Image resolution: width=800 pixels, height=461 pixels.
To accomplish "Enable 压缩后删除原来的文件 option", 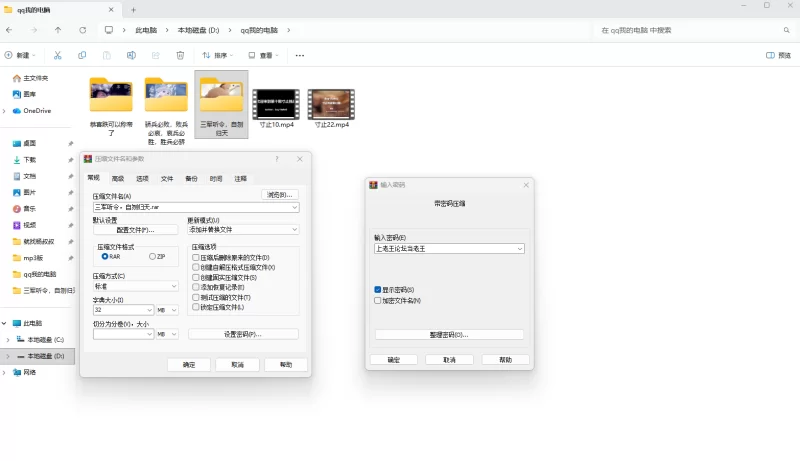I will 196,258.
